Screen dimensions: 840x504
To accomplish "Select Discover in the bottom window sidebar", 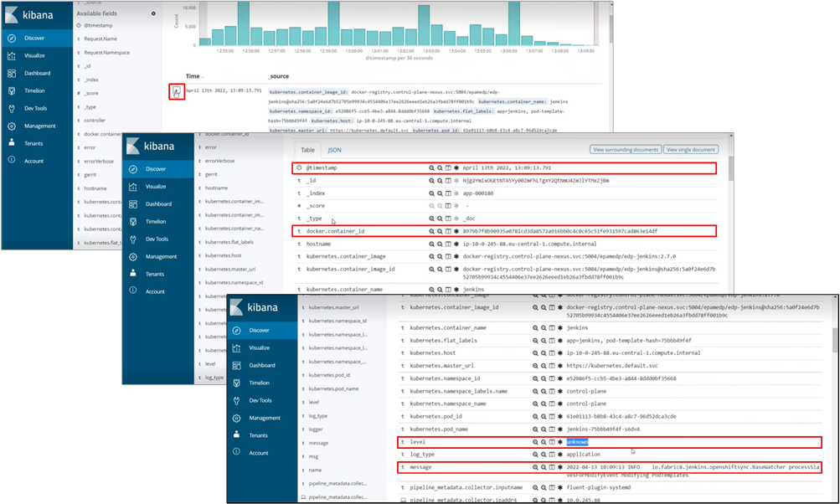I will (x=261, y=331).
